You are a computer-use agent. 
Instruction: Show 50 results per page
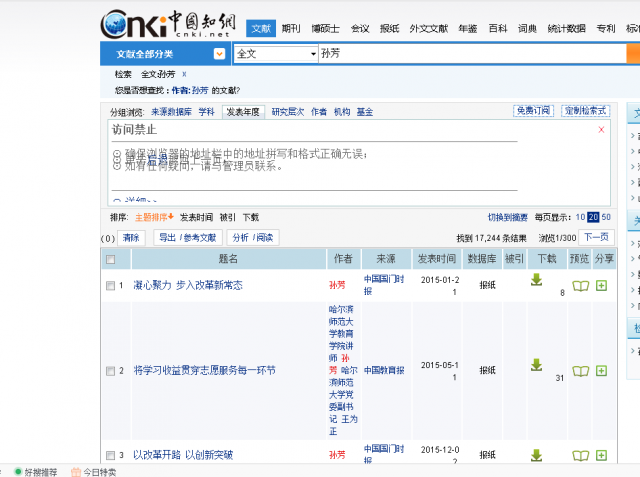pos(606,217)
